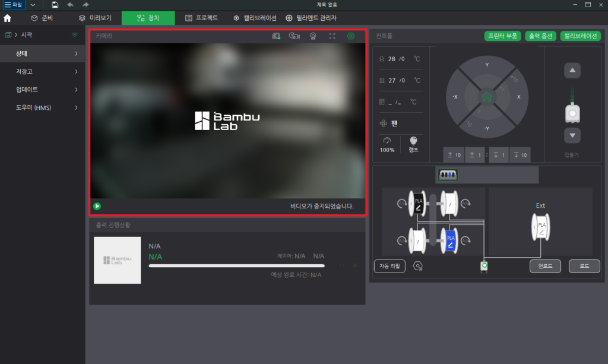Select the black PLA spool in slot A1
608x364 pixels.
[x=417, y=204]
